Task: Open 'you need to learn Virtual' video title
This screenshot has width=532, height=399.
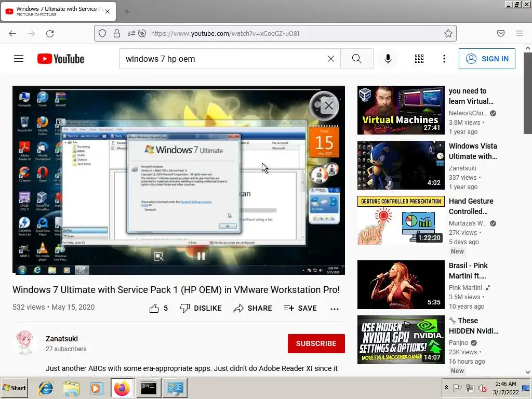Action: tap(471, 96)
